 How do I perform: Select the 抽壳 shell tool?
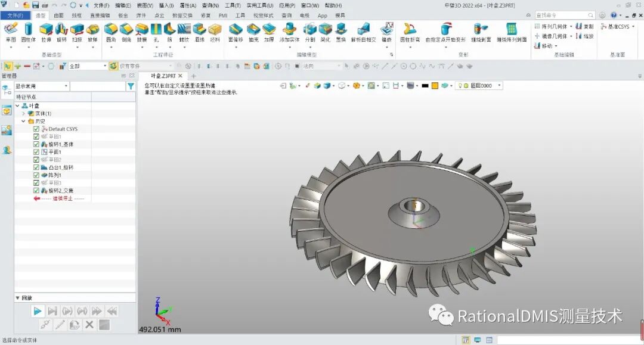253,33
